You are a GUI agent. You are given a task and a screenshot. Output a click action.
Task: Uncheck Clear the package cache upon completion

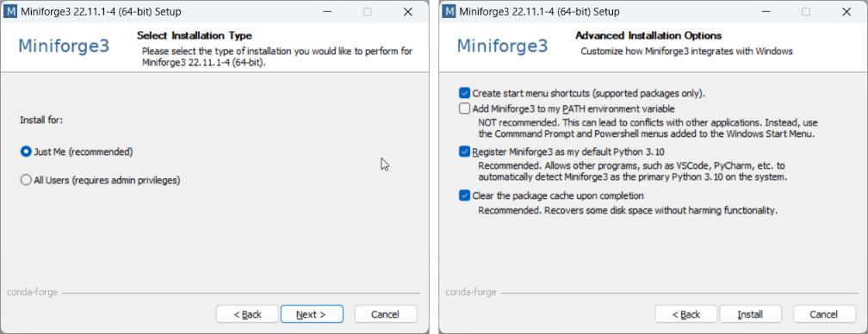464,195
